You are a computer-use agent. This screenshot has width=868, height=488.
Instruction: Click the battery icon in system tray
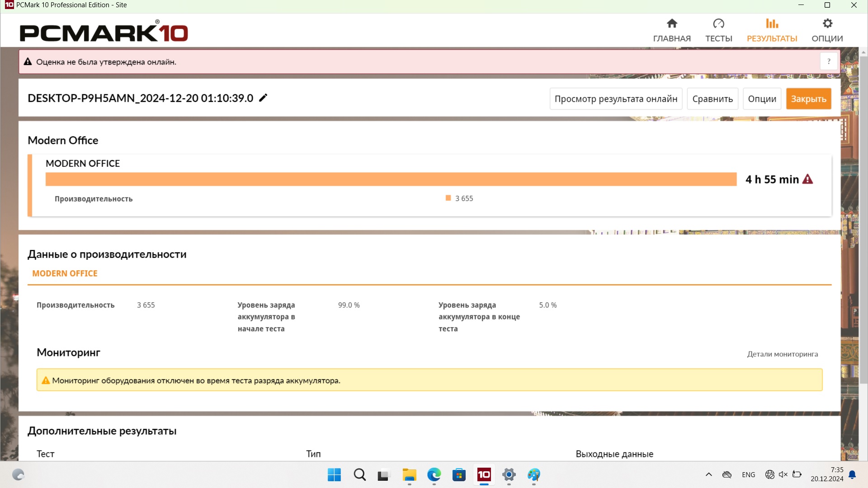click(797, 474)
